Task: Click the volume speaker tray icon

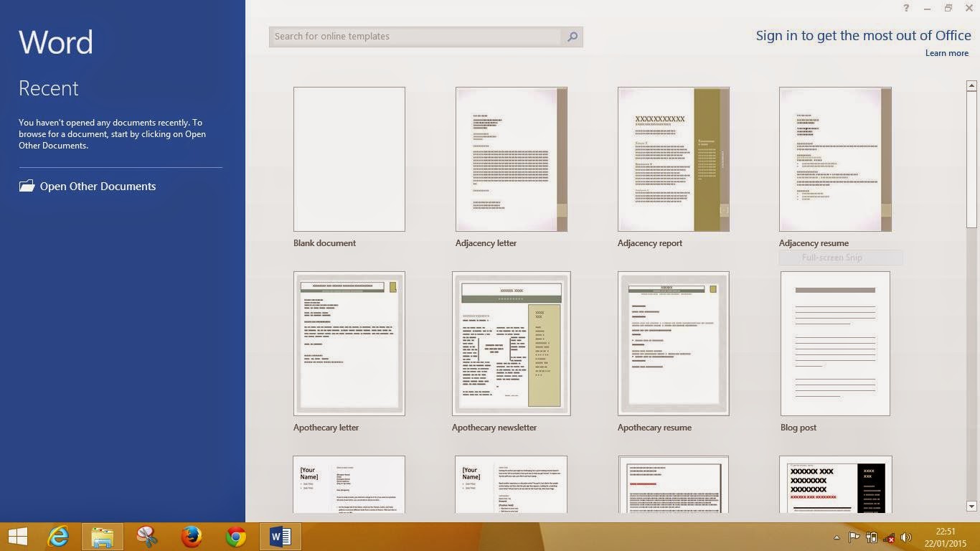Action: [906, 537]
